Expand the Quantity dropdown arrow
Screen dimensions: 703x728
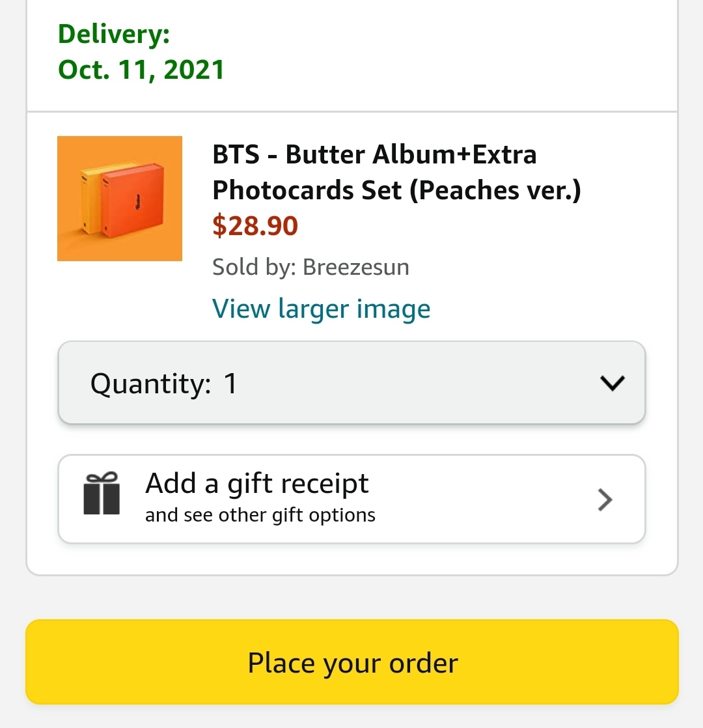click(613, 384)
